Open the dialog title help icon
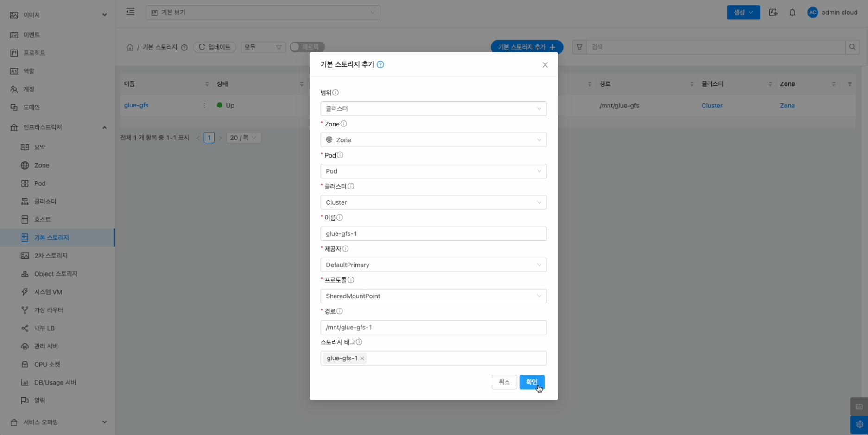 pyautogui.click(x=380, y=64)
